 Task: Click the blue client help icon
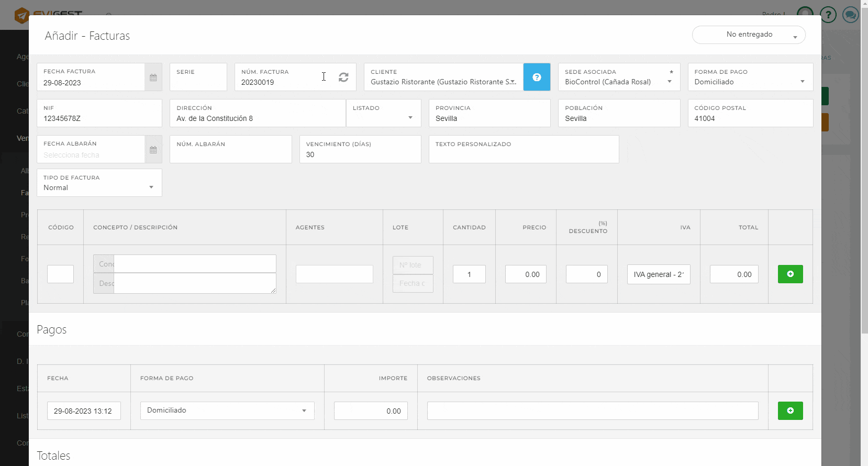[x=537, y=77]
